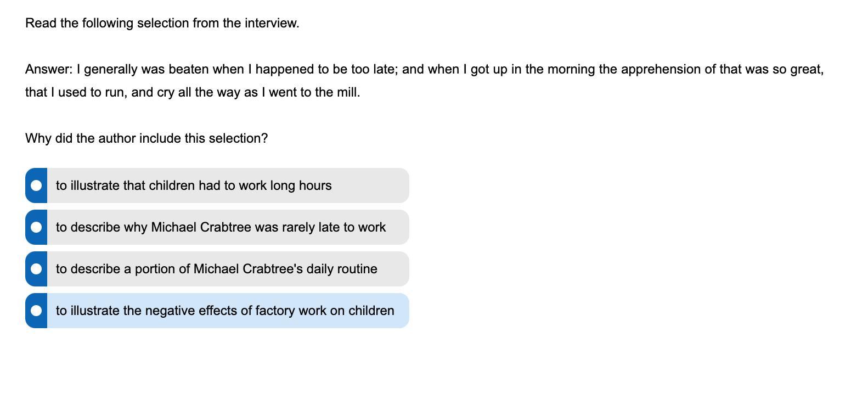Image resolution: width=868 pixels, height=405 pixels.
Task: Click the answer text "to illustrate that children had to work long hours"
Action: (194, 185)
